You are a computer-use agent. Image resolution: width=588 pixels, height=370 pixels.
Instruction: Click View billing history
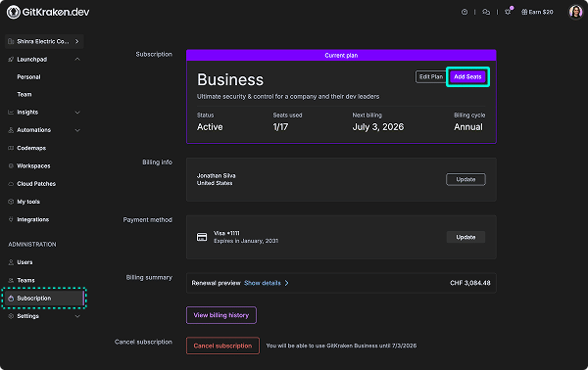221,315
